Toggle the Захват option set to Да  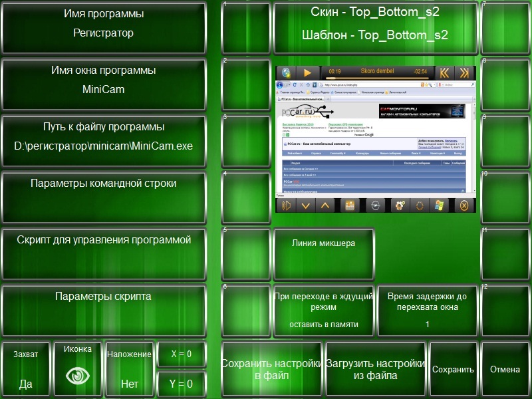(26, 369)
